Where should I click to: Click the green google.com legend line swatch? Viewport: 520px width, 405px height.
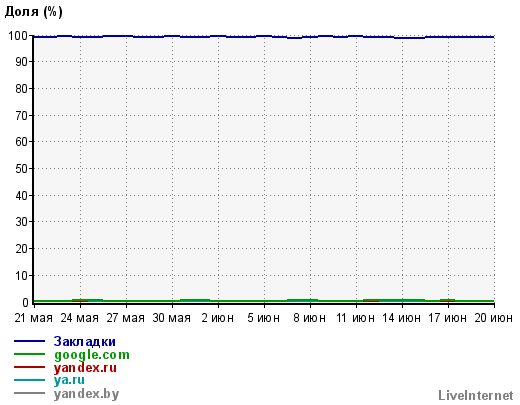pos(29,354)
